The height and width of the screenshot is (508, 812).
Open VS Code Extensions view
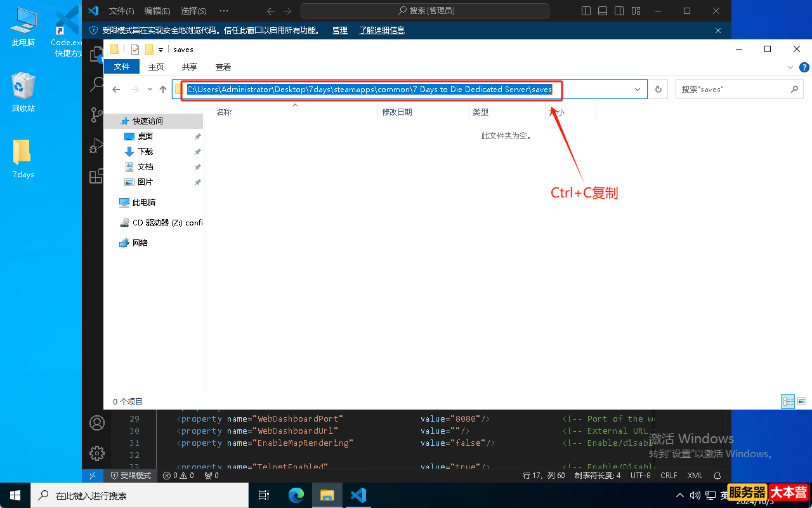click(x=96, y=176)
